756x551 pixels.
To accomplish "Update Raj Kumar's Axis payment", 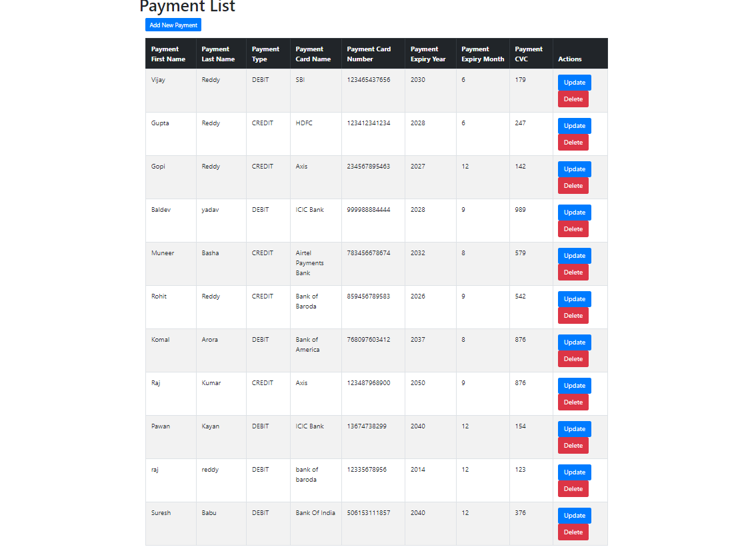I will tap(574, 386).
